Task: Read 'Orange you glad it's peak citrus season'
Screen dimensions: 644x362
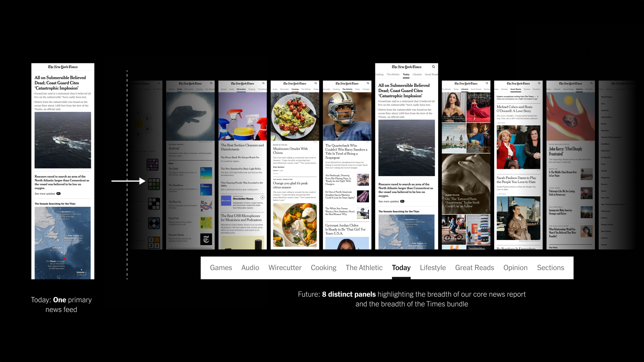Action: coord(290,185)
